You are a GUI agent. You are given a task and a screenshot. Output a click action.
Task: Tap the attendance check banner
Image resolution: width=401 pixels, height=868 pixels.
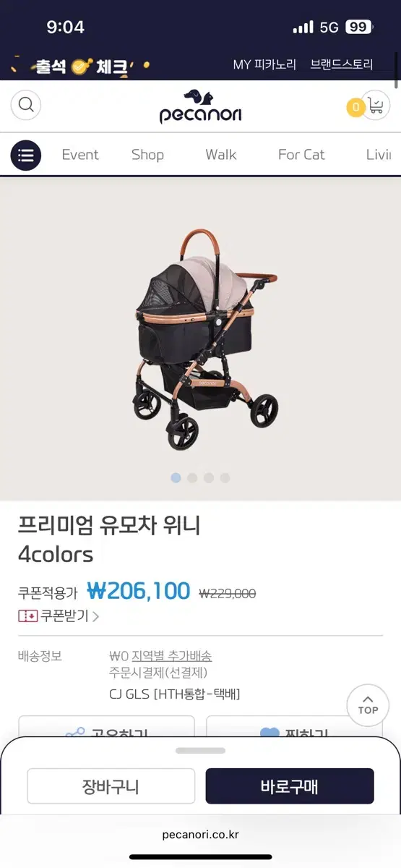[81, 67]
